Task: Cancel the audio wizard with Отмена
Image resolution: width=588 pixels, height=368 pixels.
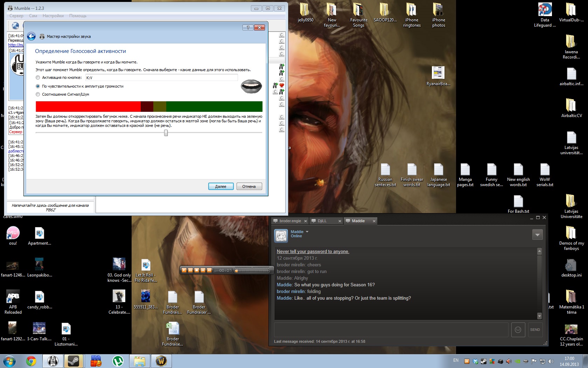Action: click(x=249, y=186)
